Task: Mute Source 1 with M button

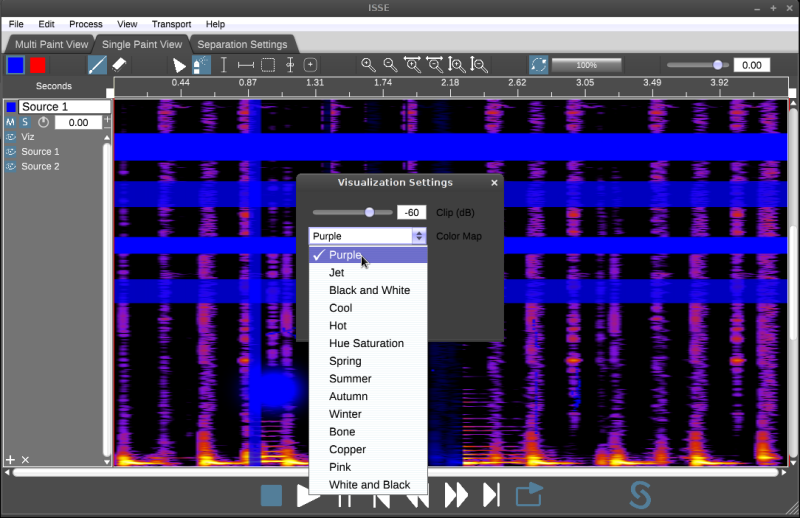Action: [10, 122]
